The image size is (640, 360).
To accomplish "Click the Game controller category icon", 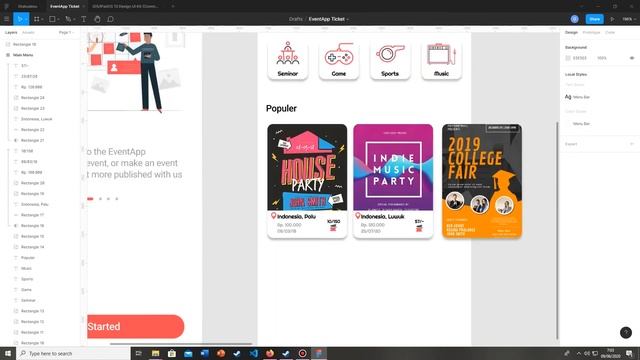I will [x=339, y=54].
